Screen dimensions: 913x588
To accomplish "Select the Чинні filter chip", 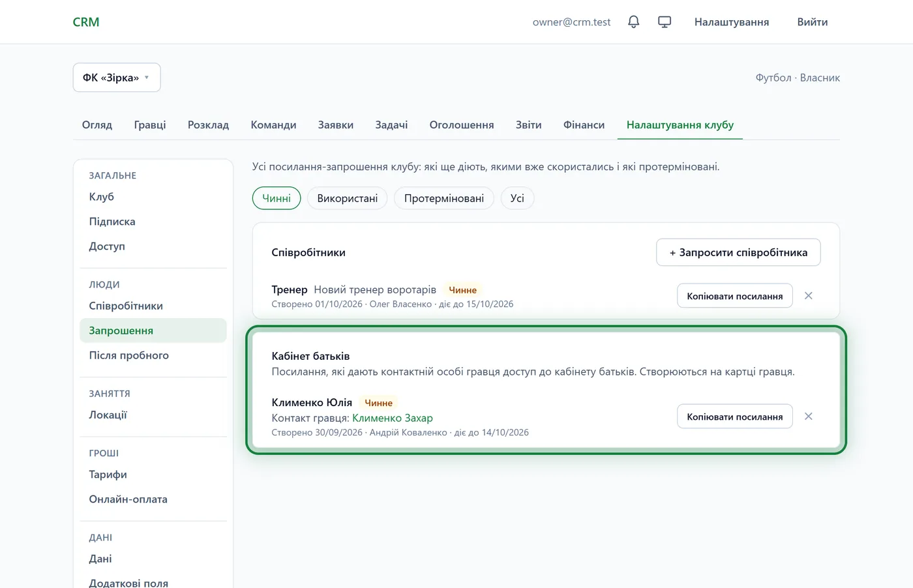I will pyautogui.click(x=277, y=198).
